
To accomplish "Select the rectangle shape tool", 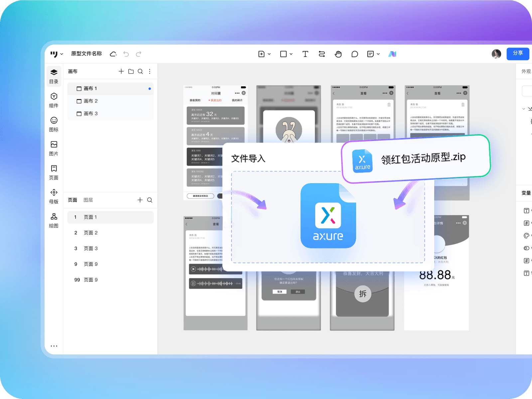I will (x=284, y=54).
